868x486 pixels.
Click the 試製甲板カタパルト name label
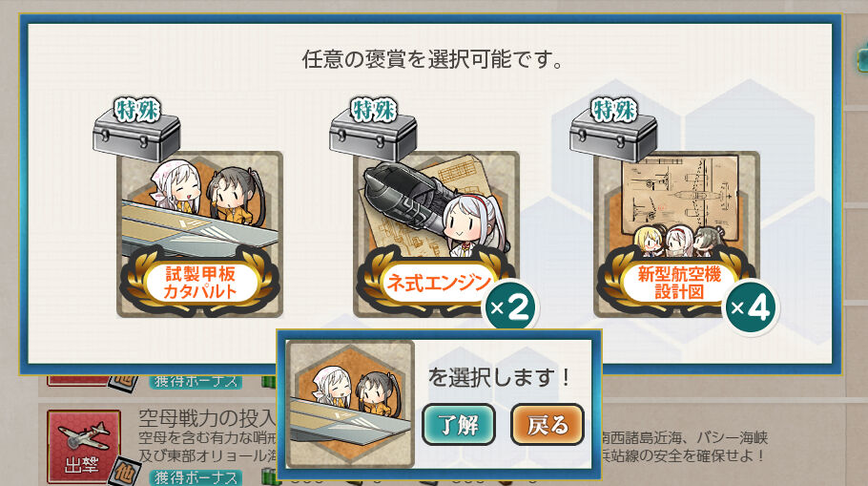(200, 283)
